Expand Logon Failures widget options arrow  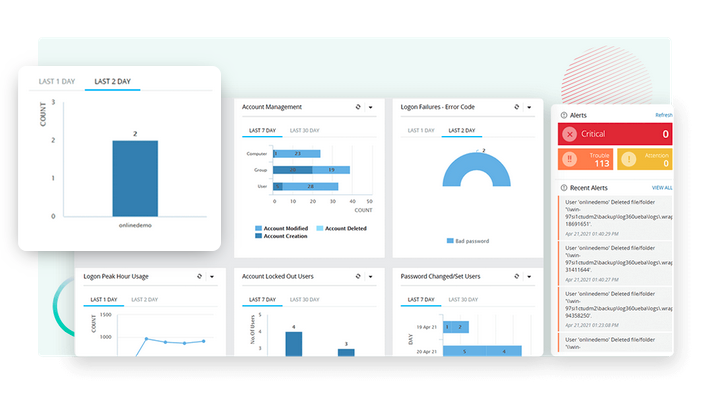(528, 107)
